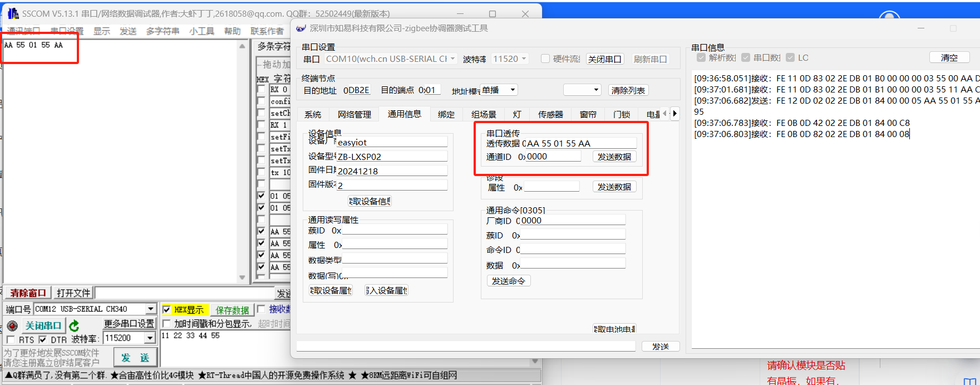This screenshot has height=385, width=980.
Task: Click the 清除窗口 button in SSCOM
Action: (x=28, y=293)
